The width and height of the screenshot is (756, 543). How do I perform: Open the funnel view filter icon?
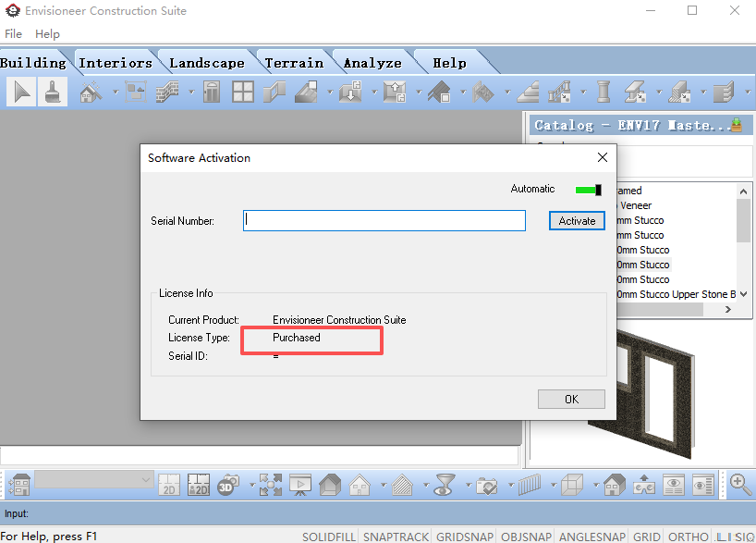point(445,485)
